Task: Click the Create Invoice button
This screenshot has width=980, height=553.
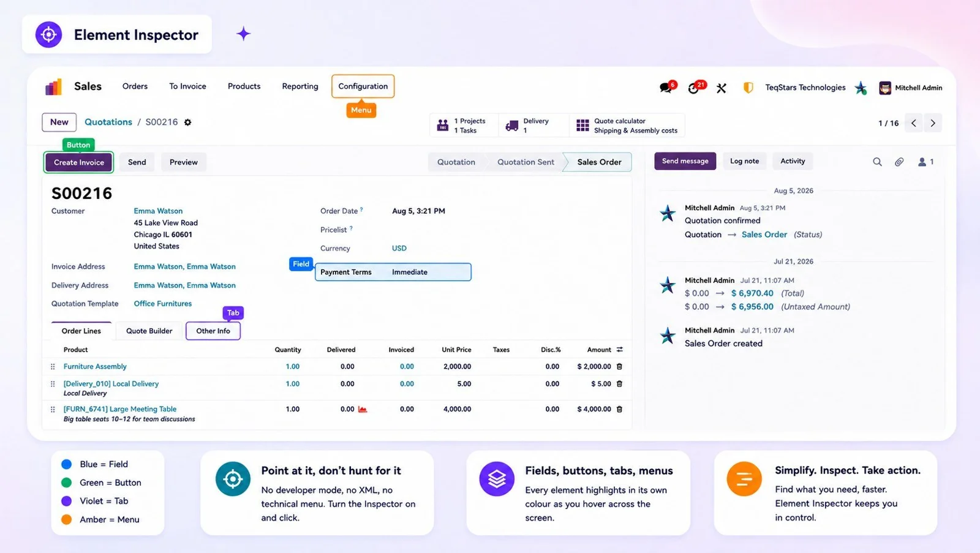Action: [79, 162]
